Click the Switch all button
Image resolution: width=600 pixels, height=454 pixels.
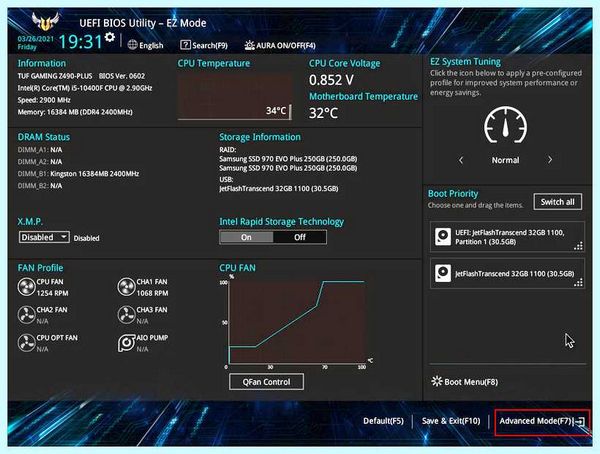pos(558,202)
